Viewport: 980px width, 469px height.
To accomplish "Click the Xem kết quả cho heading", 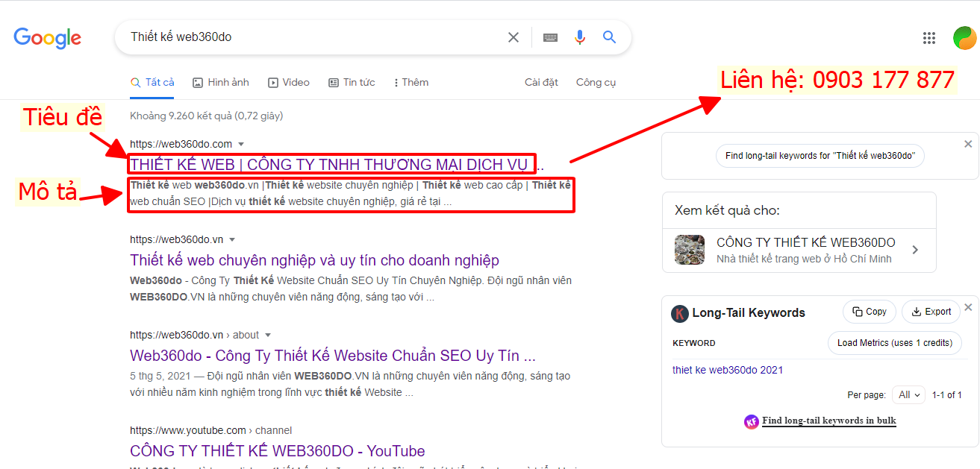I will tap(727, 210).
